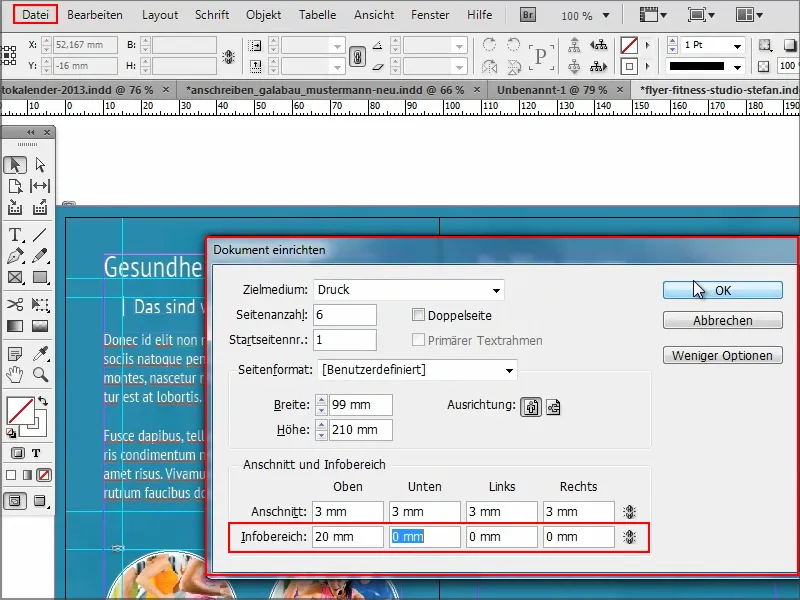Pick the Pencil tool
The height and width of the screenshot is (600, 800).
tap(40, 256)
